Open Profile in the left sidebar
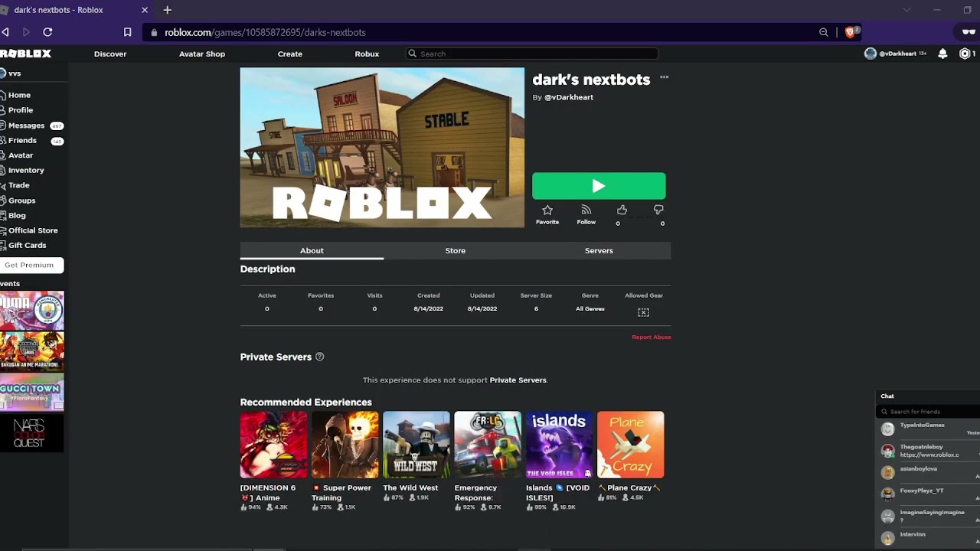This screenshot has width=980, height=551. click(21, 110)
